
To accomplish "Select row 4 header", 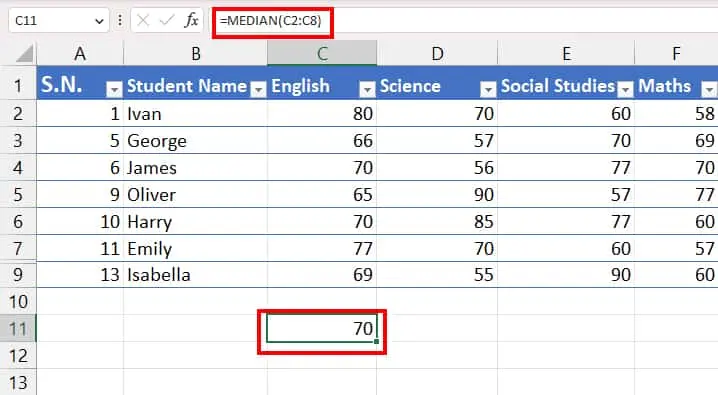I will (x=18, y=168).
